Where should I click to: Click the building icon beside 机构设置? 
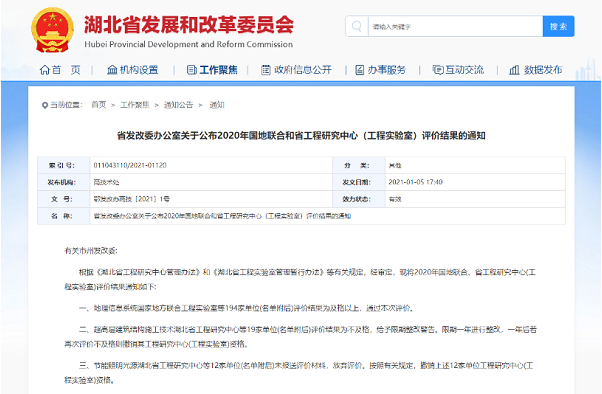[112, 70]
